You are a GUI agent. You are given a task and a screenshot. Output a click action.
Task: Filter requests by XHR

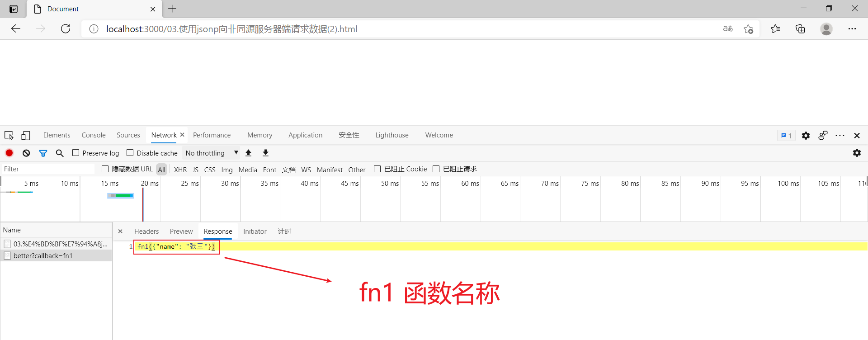click(180, 170)
